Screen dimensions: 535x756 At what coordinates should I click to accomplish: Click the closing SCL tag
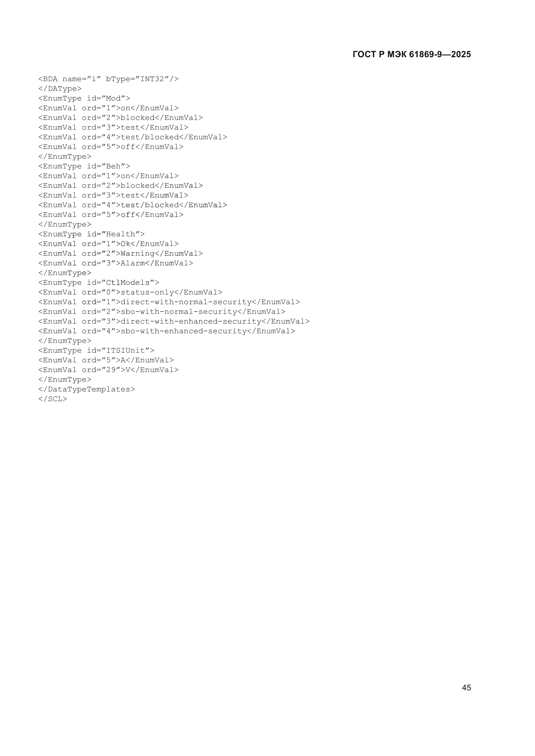pyautogui.click(x=53, y=399)
